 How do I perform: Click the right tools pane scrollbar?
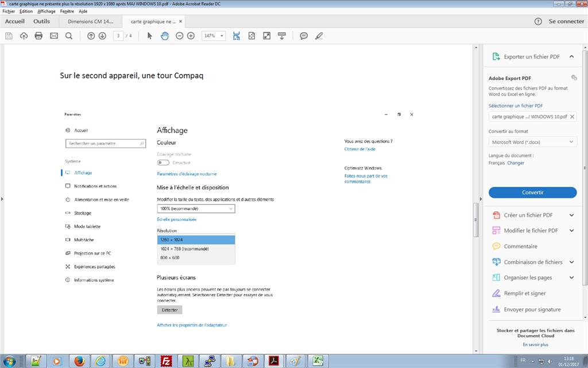(585, 168)
